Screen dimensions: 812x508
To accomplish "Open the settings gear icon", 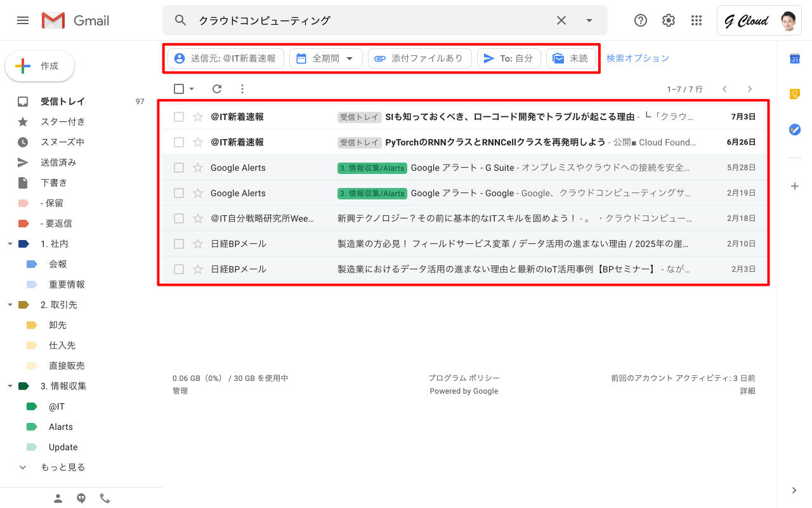I will pyautogui.click(x=669, y=20).
